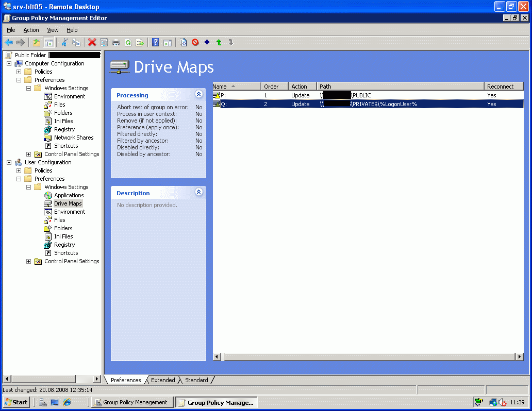The image size is (532, 411).
Task: Select the Q: drive map row
Action: pos(368,104)
